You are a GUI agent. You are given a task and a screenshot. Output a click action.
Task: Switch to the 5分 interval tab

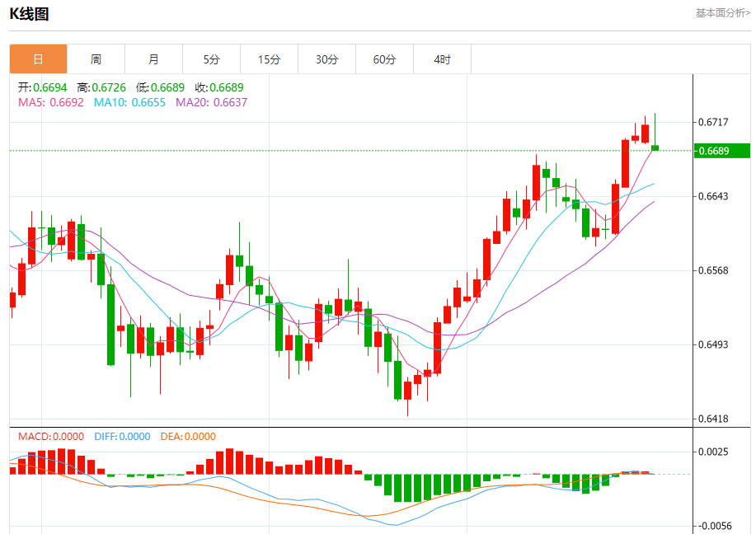tap(211, 59)
